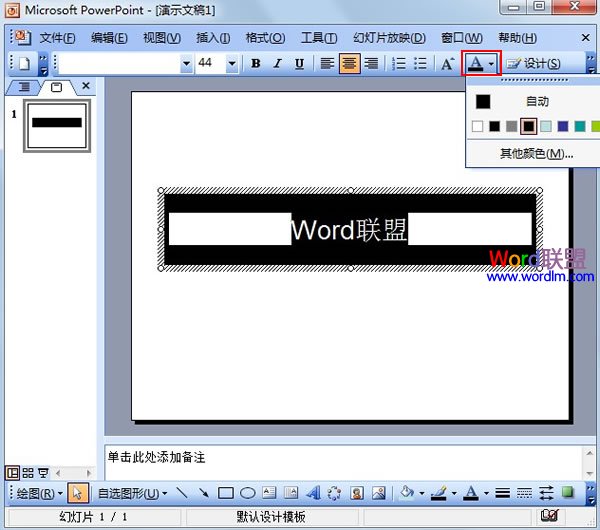600x530 pixels.
Task: Click the font size field showing 44
Action: click(x=211, y=63)
